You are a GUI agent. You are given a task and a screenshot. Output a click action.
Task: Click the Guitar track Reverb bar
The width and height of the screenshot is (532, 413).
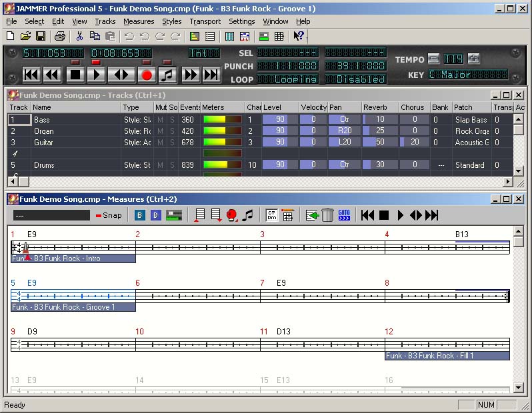(380, 142)
